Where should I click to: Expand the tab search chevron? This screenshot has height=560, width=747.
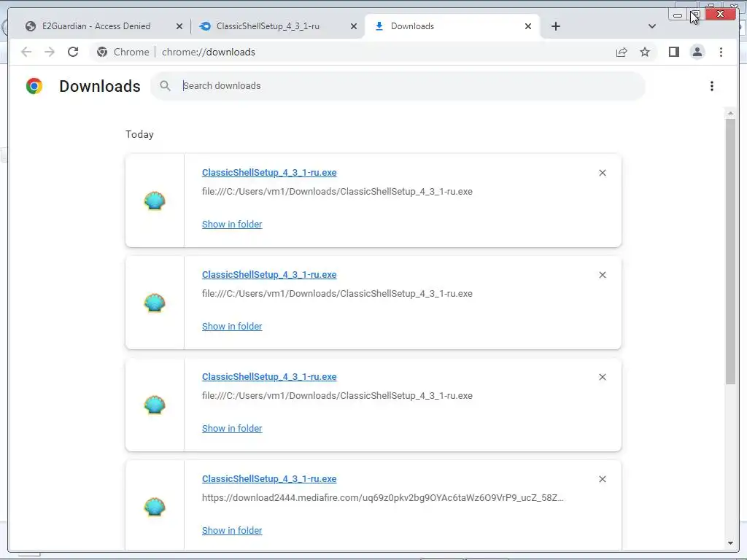point(652,26)
